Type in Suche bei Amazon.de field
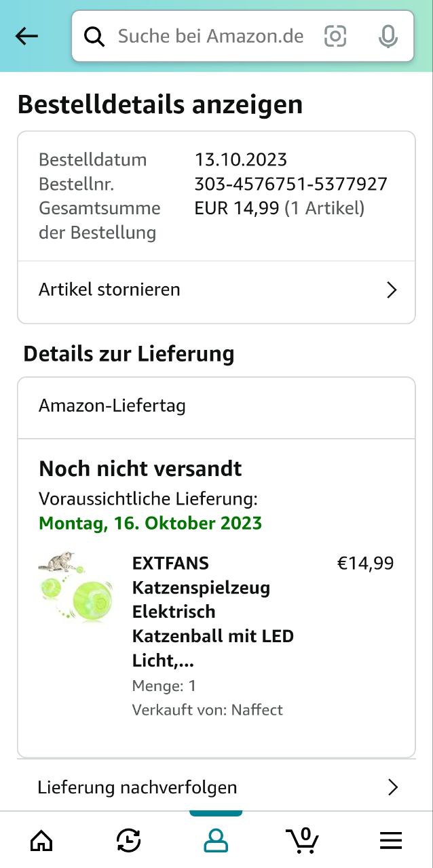Screen dimensions: 433x868 click(x=210, y=36)
